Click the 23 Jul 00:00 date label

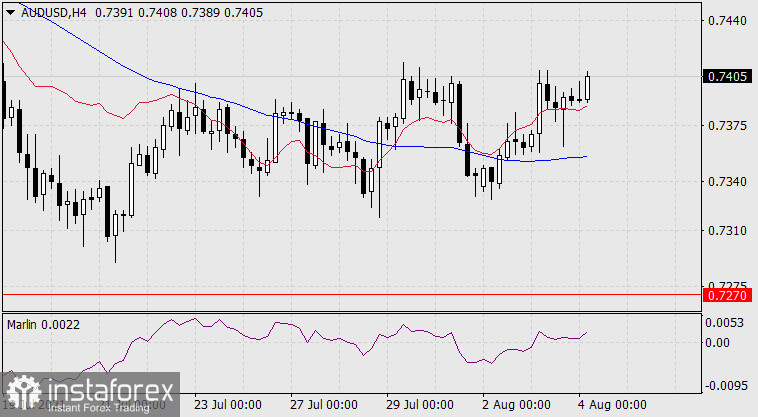[227, 405]
